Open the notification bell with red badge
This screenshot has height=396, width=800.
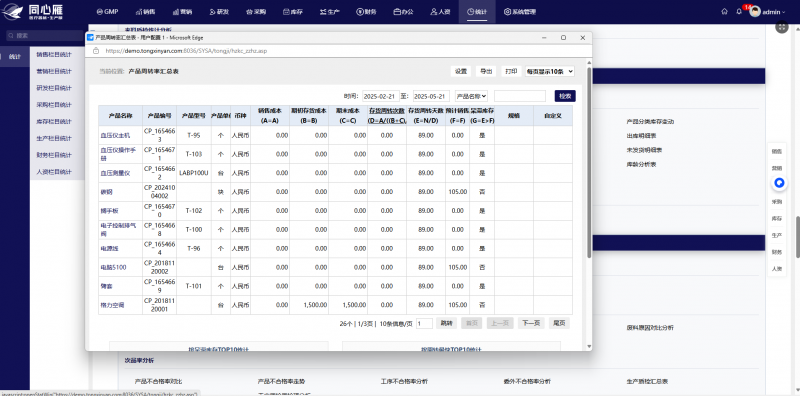point(739,12)
